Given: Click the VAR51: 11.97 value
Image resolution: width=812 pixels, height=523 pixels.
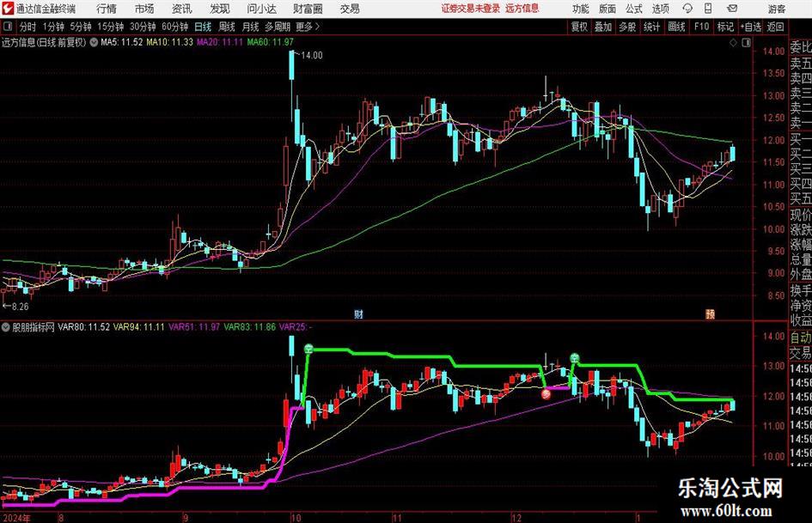Looking at the screenshot, I should click(194, 326).
